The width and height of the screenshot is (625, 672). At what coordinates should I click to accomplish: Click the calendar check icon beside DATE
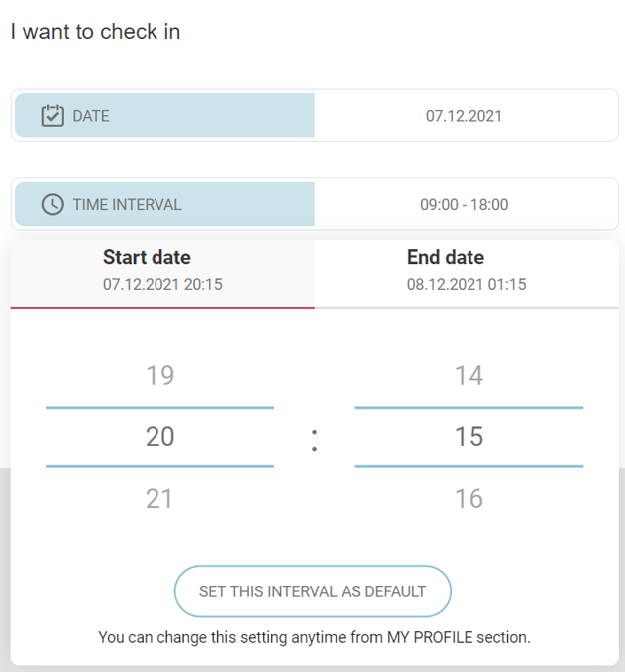pos(53,116)
